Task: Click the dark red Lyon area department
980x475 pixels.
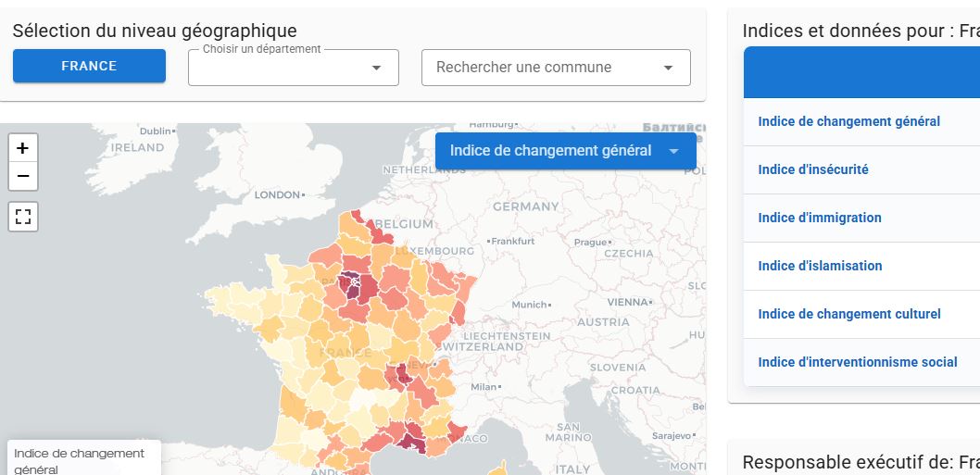Action: pyautogui.click(x=402, y=375)
